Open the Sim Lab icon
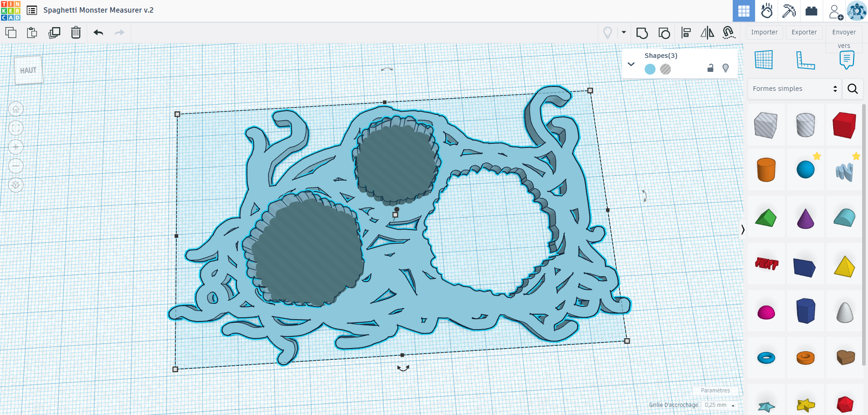Image resolution: width=868 pixels, height=415 pixels. coord(767,11)
